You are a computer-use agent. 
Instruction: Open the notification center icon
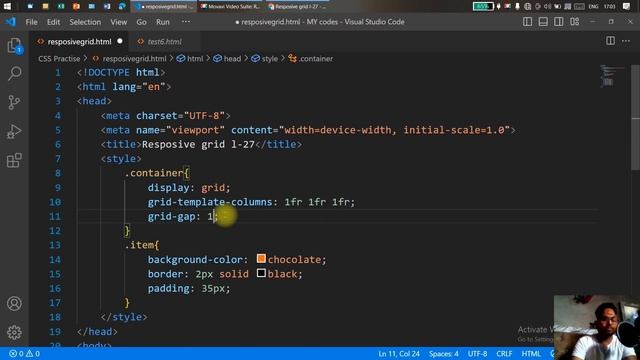[627, 6]
